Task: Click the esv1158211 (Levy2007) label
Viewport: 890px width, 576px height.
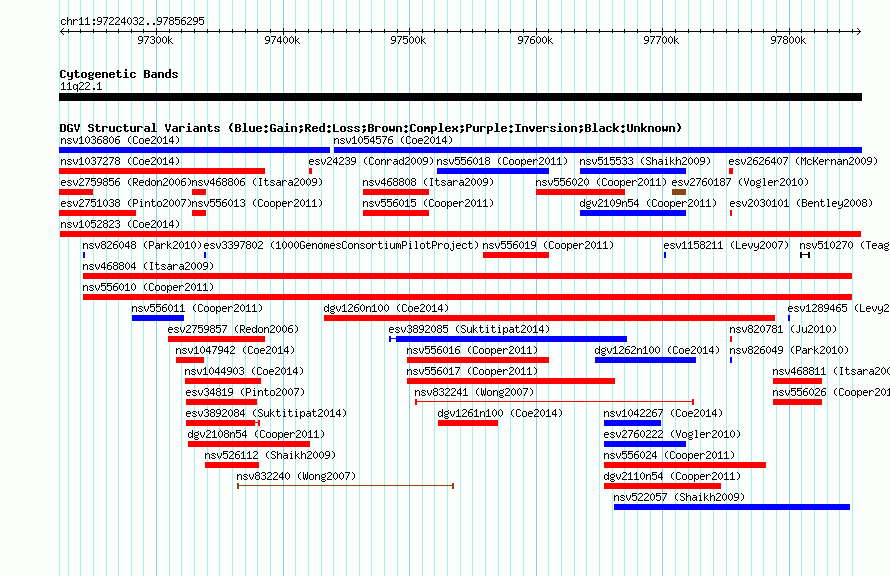Action: [x=726, y=245]
